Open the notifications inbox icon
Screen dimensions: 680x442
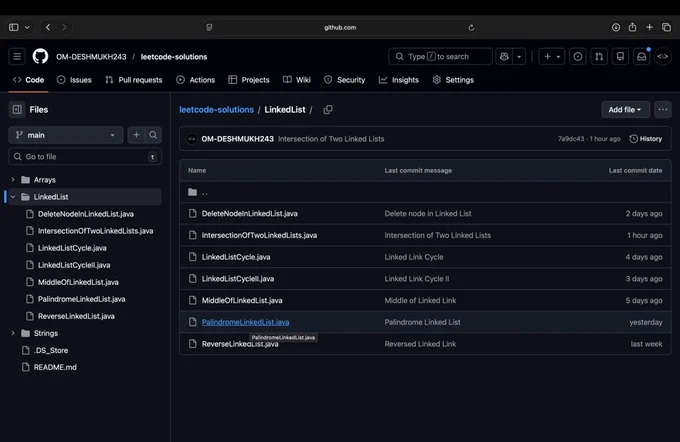click(x=641, y=56)
